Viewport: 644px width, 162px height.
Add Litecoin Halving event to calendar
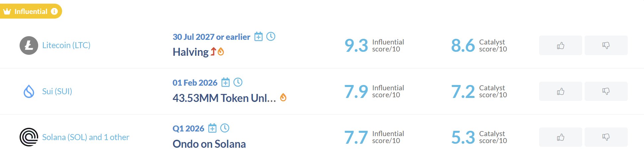coord(258,37)
